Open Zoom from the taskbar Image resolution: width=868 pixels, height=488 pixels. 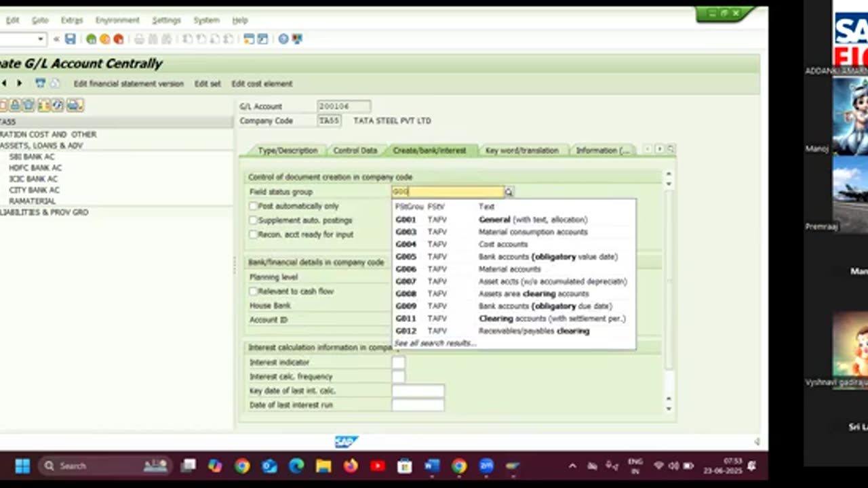[486, 466]
